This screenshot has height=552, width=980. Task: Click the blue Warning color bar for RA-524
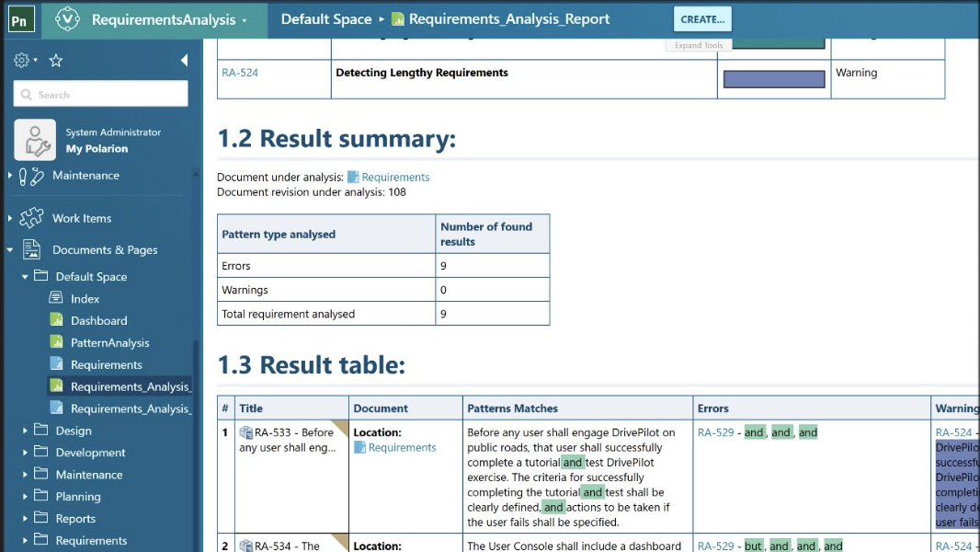[774, 79]
